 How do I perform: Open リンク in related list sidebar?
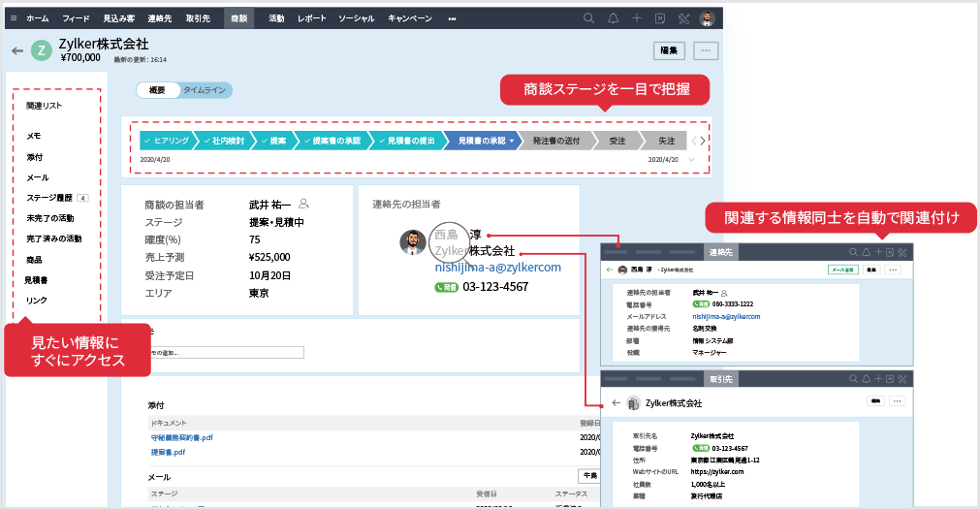pyautogui.click(x=36, y=301)
